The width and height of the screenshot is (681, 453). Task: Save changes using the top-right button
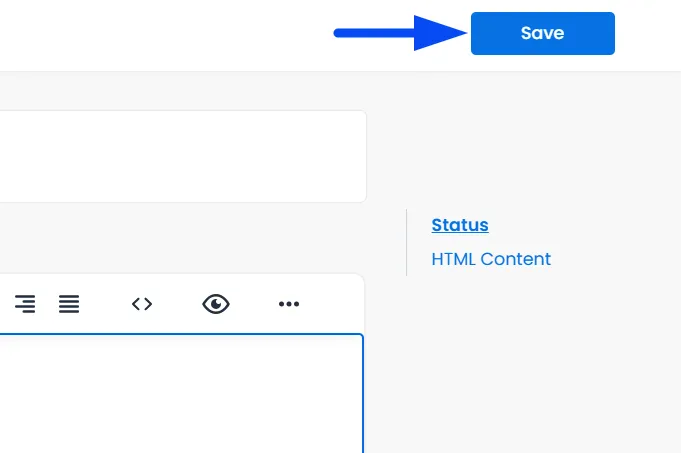[542, 33]
